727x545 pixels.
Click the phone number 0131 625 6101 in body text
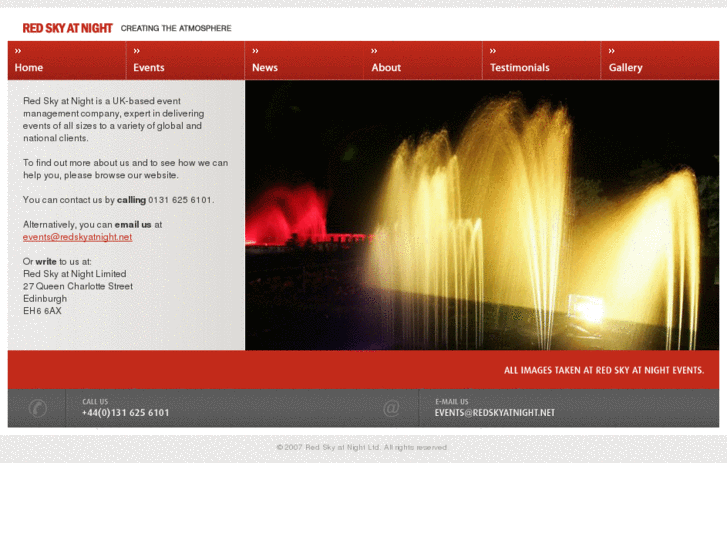click(180, 200)
